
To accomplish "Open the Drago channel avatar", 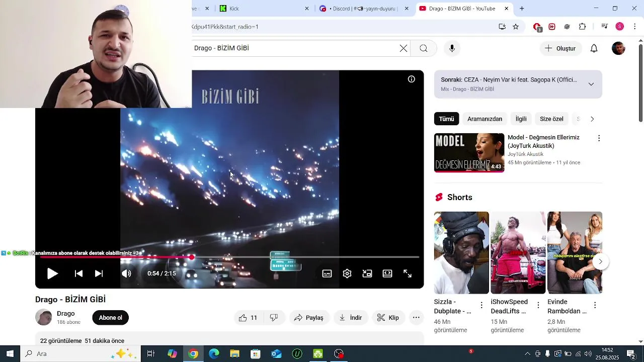I will coord(44,317).
